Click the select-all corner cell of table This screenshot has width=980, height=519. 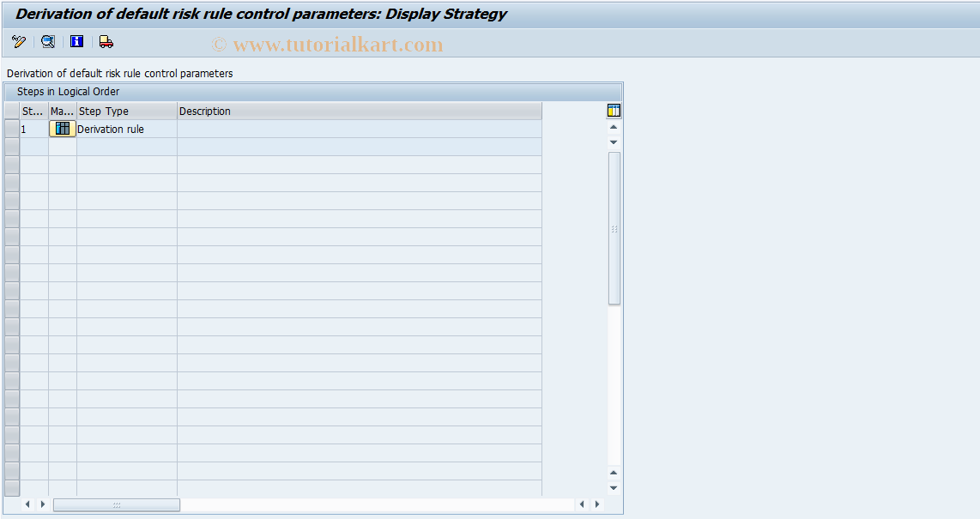12,112
